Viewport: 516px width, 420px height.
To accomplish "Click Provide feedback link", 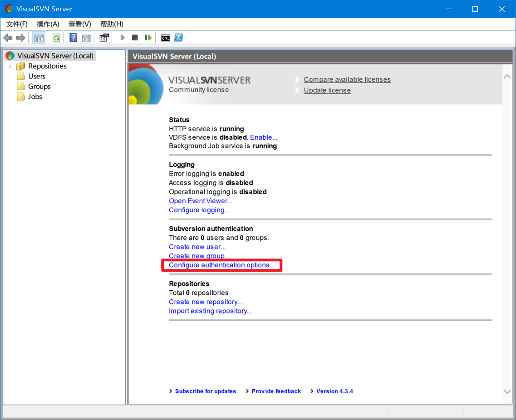I will tap(276, 391).
